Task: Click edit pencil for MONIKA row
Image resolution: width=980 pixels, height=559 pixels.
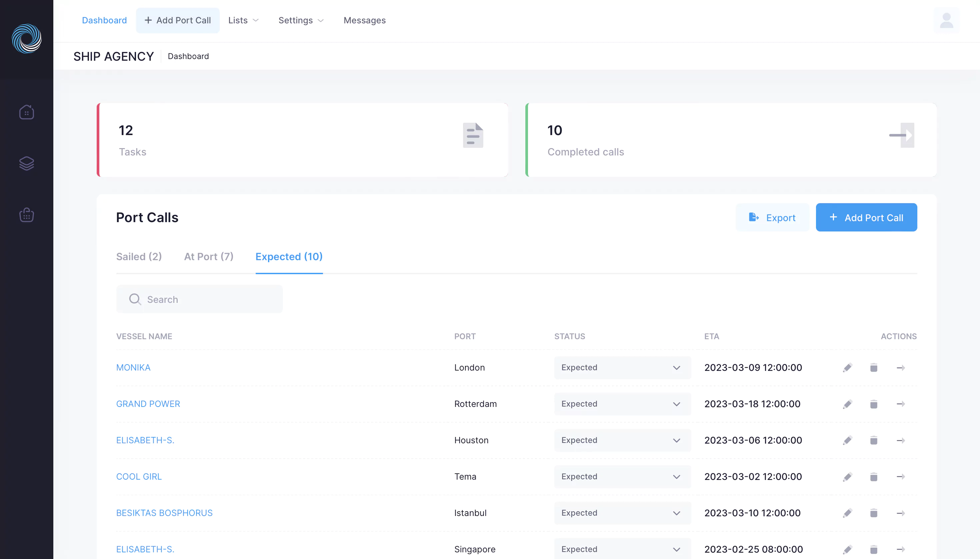Action: (847, 368)
